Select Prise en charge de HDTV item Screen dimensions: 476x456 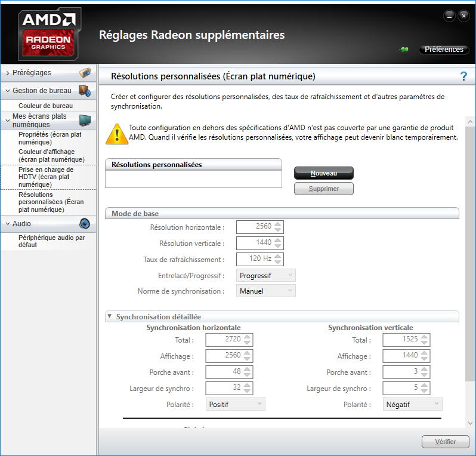(x=45, y=177)
